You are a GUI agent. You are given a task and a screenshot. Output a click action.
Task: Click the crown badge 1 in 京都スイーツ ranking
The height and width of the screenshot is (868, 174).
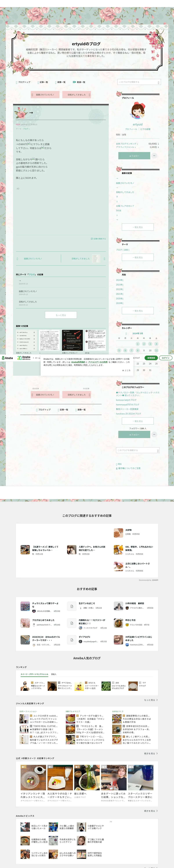23,767
